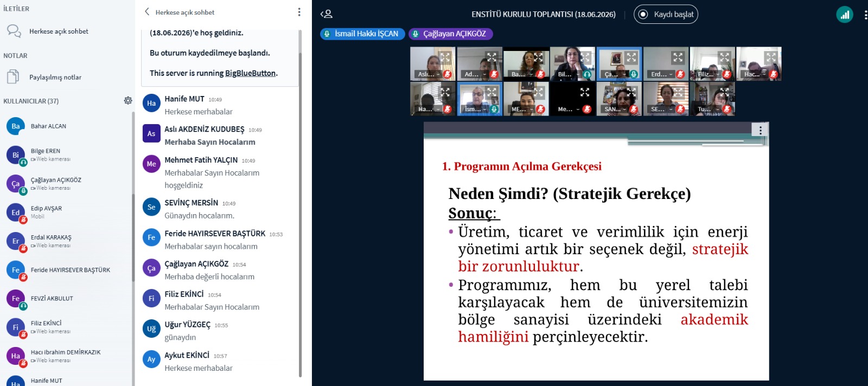Click the shared notes document icon
The image size is (868, 386).
(13, 77)
